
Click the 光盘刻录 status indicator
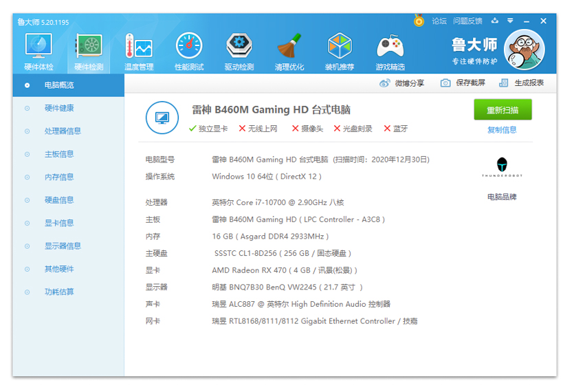tap(353, 129)
